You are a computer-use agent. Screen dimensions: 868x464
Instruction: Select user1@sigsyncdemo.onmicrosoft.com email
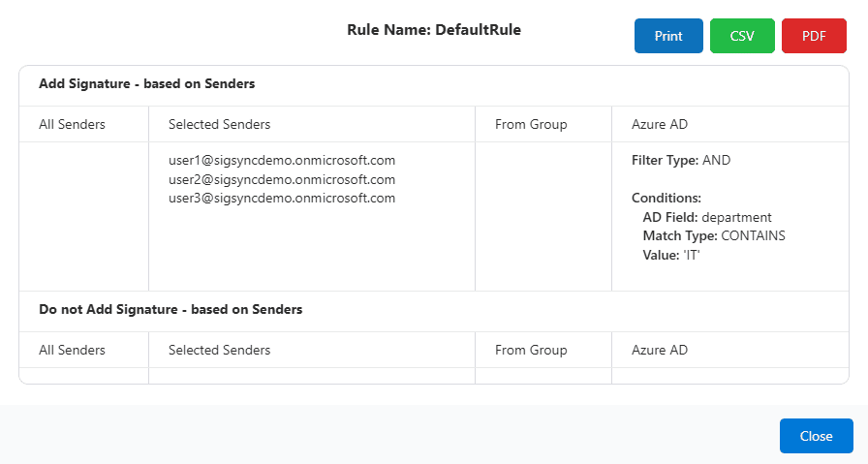point(282,160)
